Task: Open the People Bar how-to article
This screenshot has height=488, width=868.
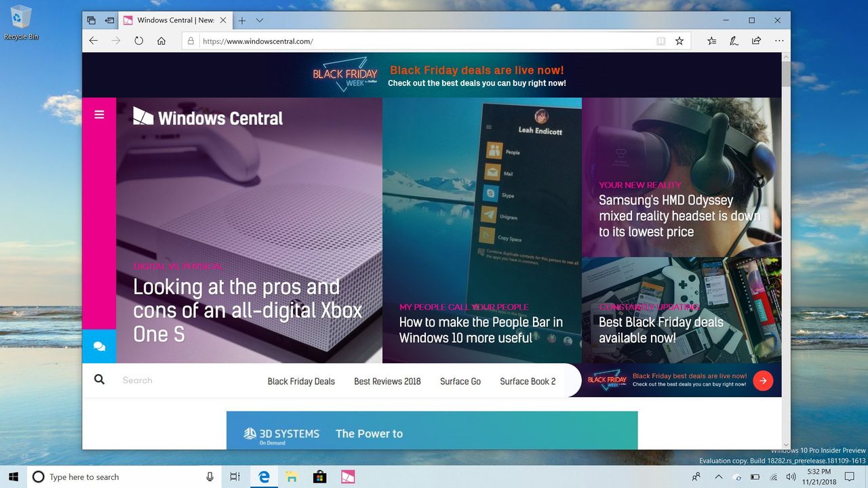Action: pyautogui.click(x=481, y=329)
